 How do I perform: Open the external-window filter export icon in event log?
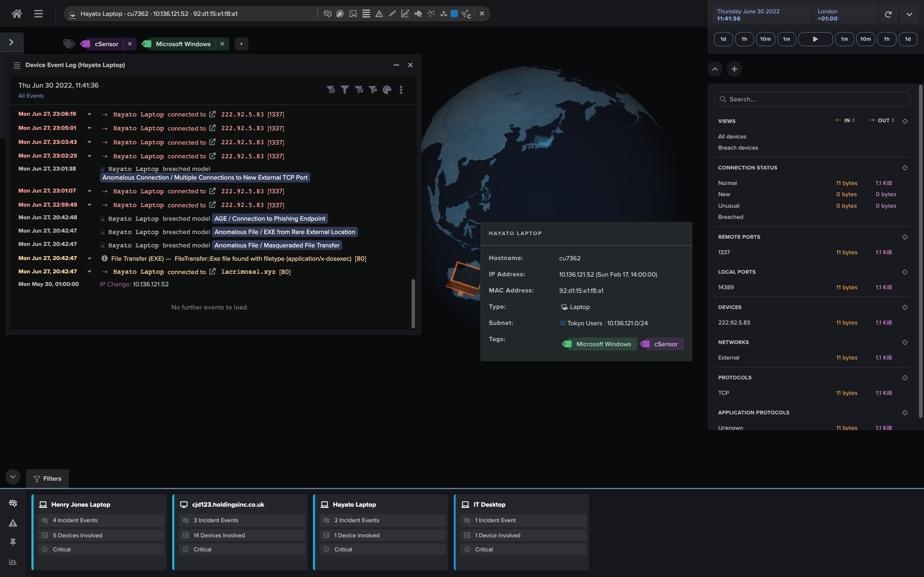(x=359, y=90)
